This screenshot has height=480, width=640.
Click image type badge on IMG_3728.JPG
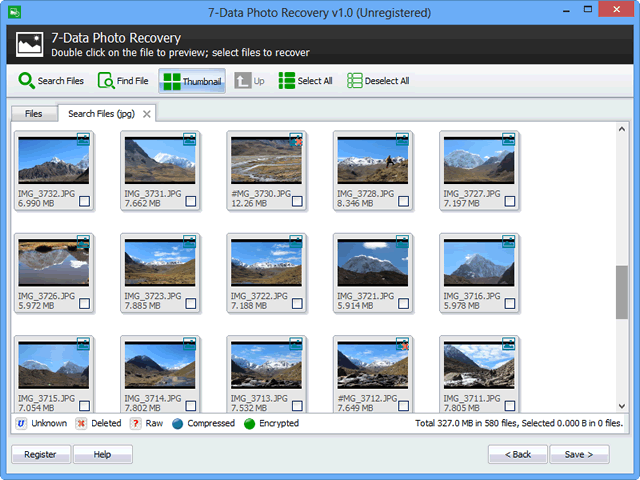point(402,139)
